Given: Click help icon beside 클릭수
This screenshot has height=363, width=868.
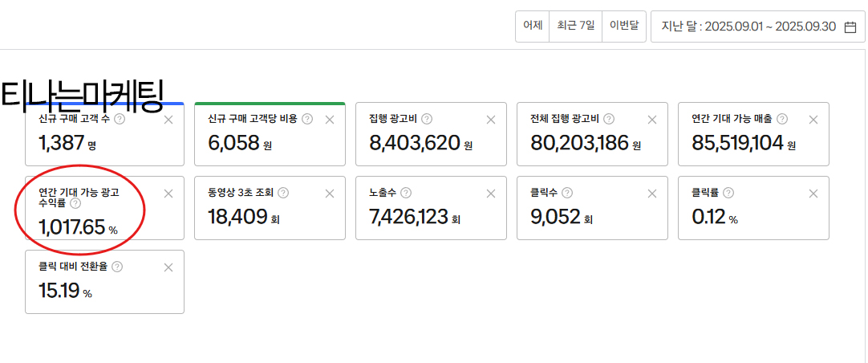Looking at the screenshot, I should coord(567,193).
